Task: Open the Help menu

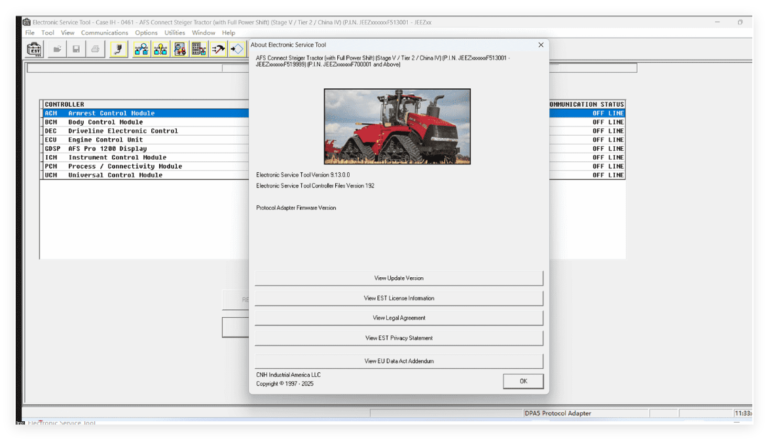Action: (x=228, y=33)
